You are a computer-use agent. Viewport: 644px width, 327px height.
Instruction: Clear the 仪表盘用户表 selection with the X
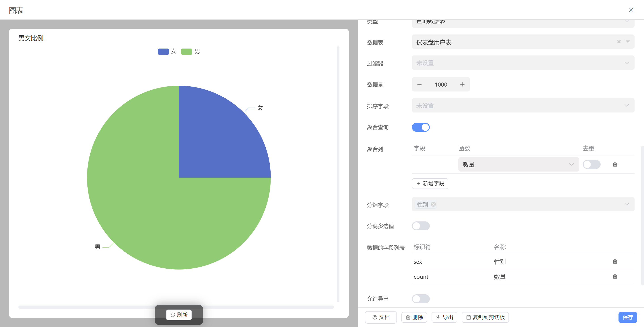click(x=619, y=42)
